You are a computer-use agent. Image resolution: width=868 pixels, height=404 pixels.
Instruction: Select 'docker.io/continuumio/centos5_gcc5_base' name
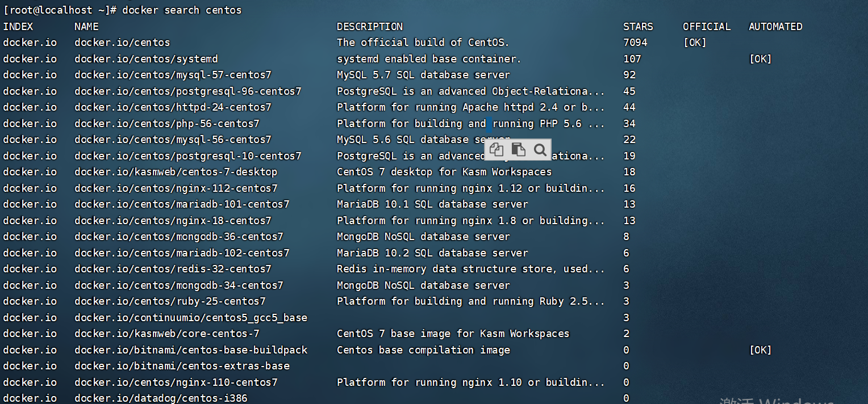tap(191, 318)
